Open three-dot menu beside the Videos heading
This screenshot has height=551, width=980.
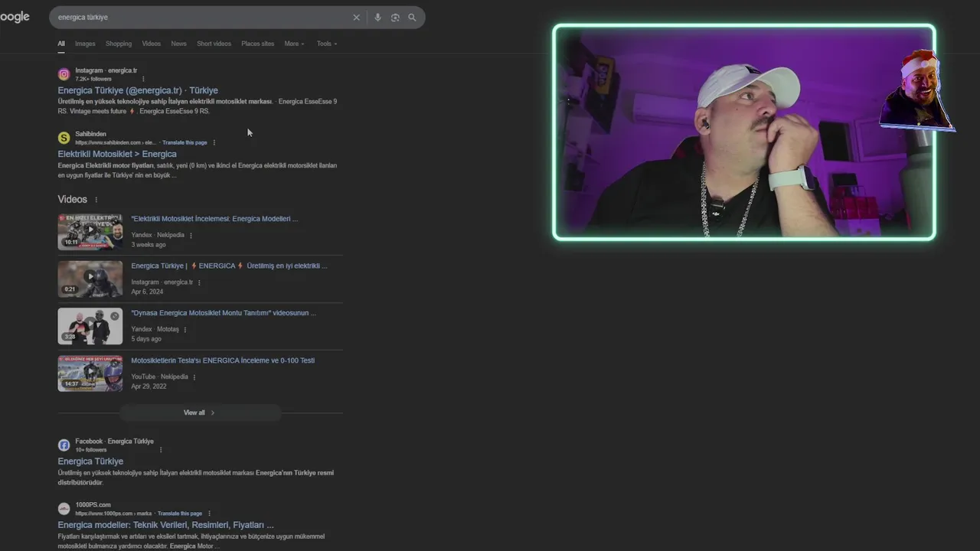tap(96, 200)
